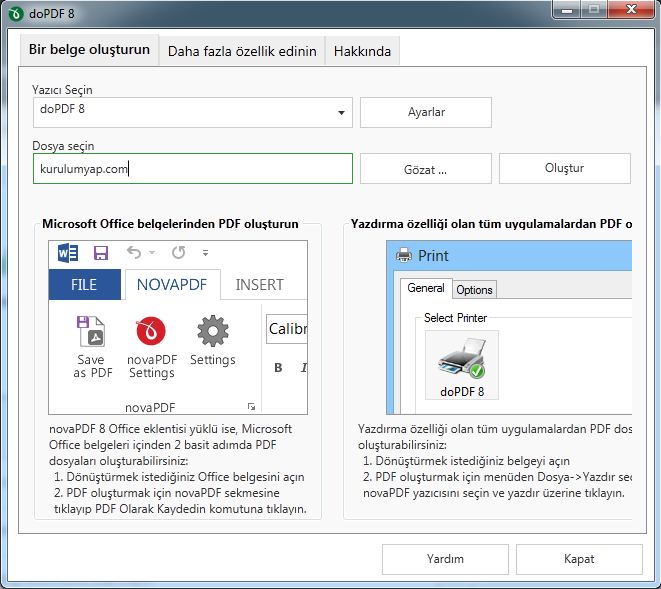Click the Select Printer label
This screenshot has width=661, height=589.
tap(455, 318)
